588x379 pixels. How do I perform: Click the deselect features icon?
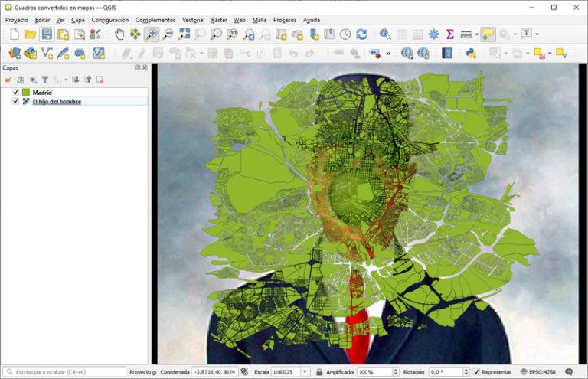[540, 54]
